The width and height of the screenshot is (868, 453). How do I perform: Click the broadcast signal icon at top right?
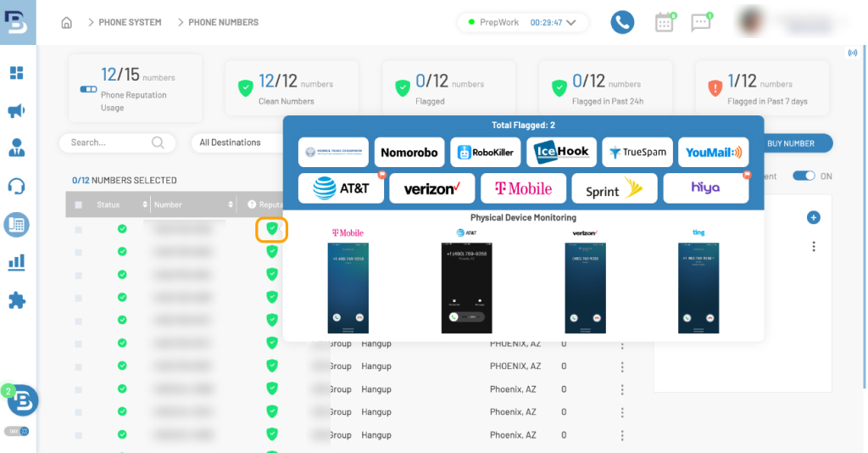pos(853,53)
